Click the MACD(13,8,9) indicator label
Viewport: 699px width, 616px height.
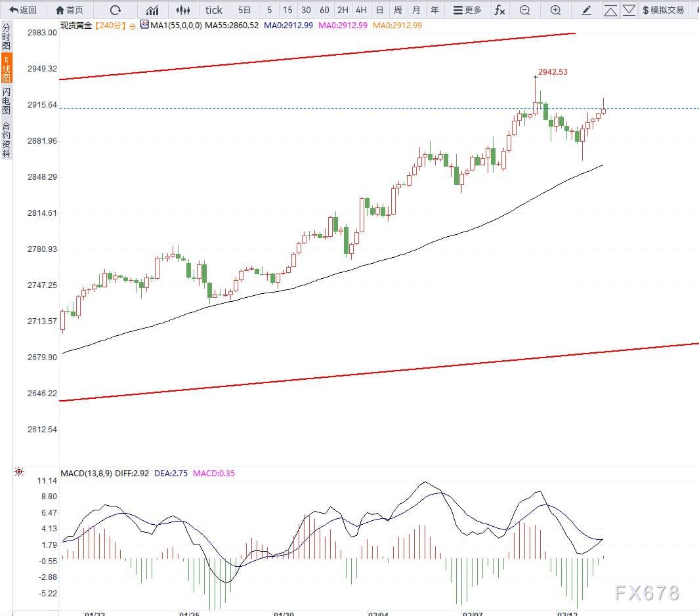click(87, 474)
